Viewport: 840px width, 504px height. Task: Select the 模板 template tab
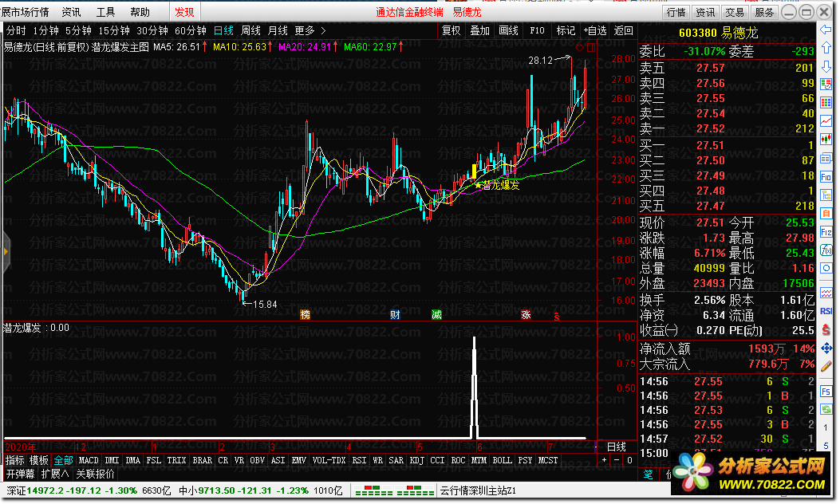point(38,460)
